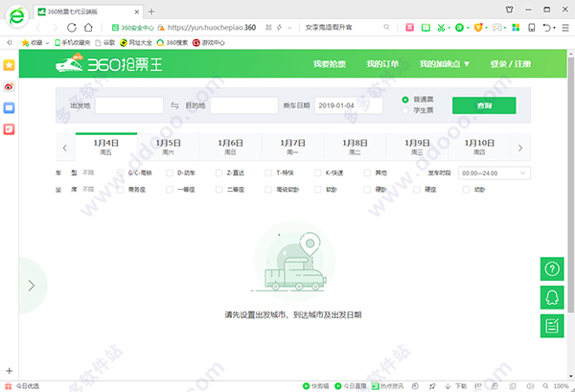Click the orange shield security icon
This screenshot has width=575, height=392.
pos(478,28)
